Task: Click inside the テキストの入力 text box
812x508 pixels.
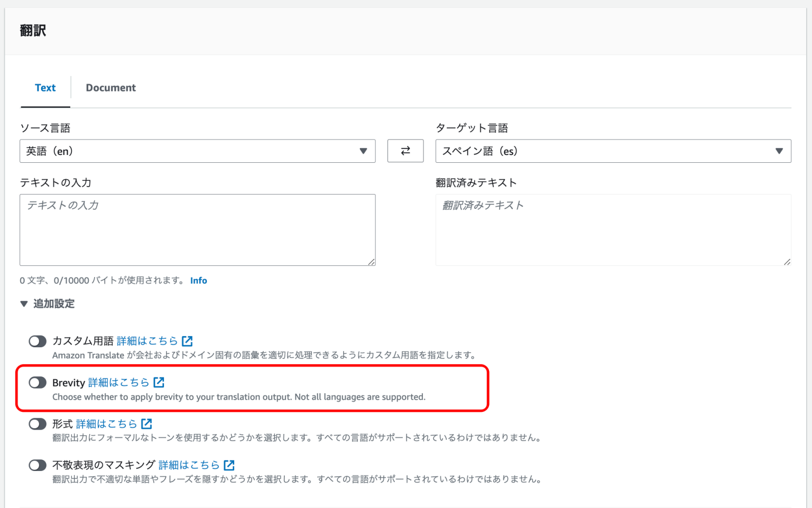Action: click(197, 230)
